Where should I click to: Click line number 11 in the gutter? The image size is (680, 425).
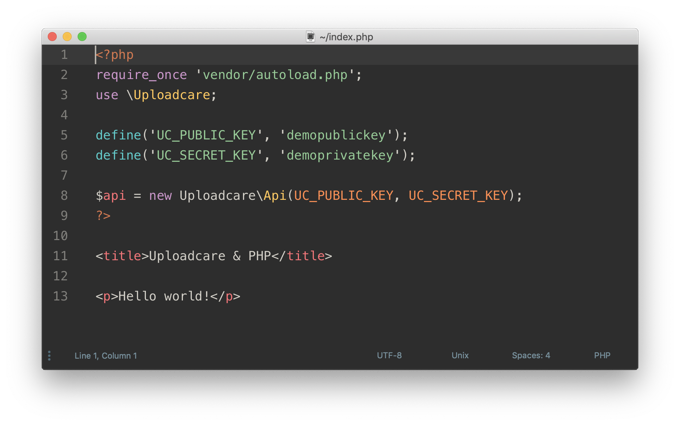pos(60,256)
